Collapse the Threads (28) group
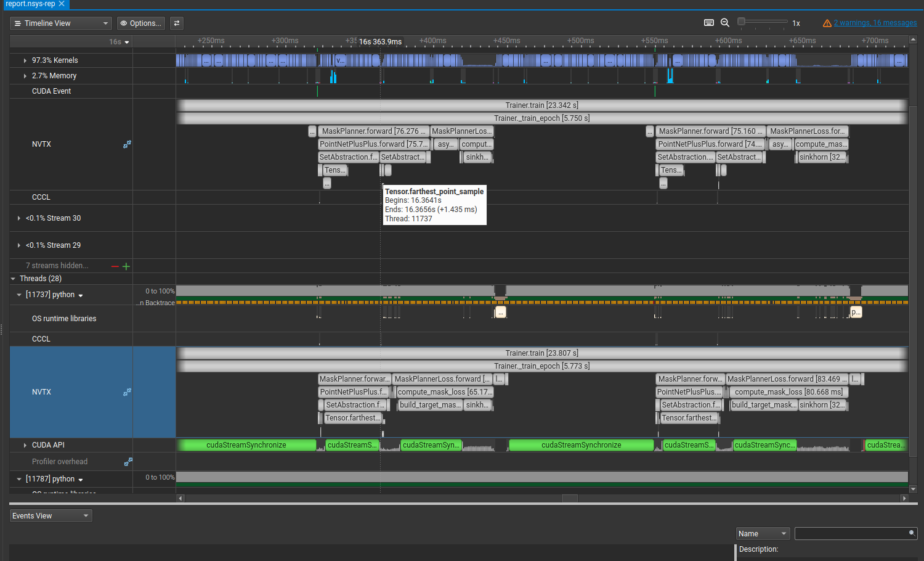924x561 pixels. click(13, 279)
